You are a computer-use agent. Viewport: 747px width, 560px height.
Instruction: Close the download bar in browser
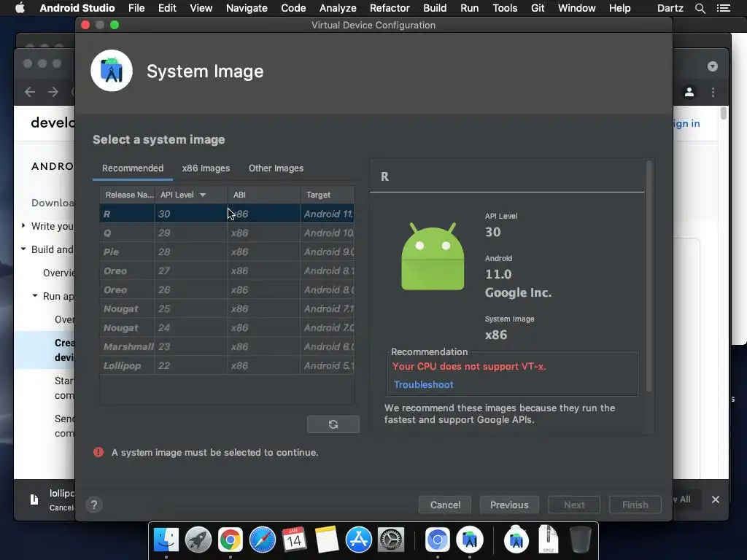coord(715,499)
